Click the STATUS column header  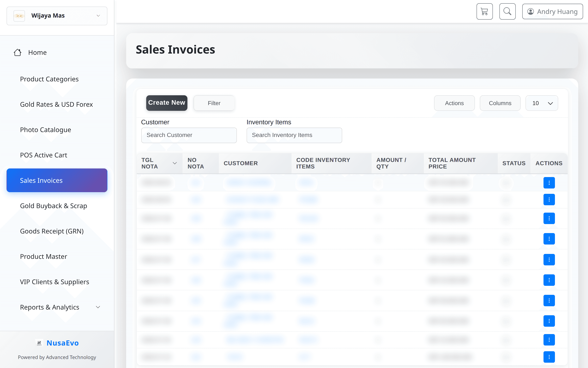click(514, 163)
